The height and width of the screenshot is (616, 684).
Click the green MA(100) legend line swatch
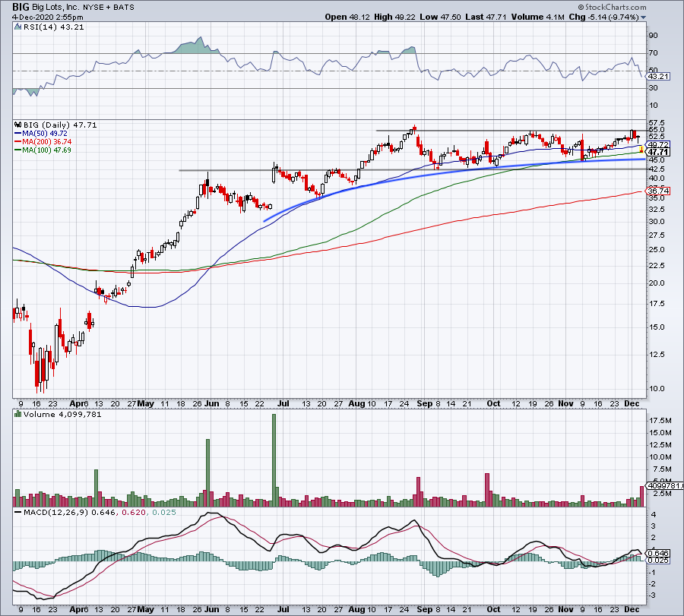tap(18, 150)
